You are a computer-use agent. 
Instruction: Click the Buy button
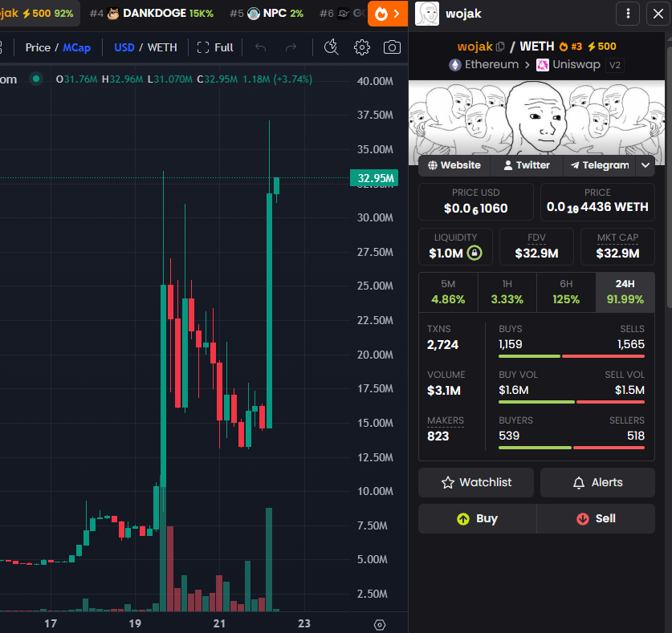tap(478, 518)
